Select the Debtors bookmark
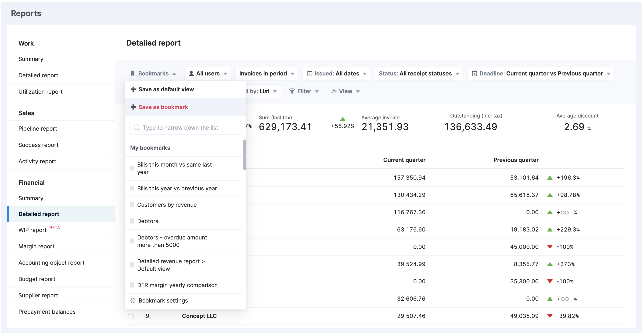This screenshot has height=335, width=644. (184, 221)
